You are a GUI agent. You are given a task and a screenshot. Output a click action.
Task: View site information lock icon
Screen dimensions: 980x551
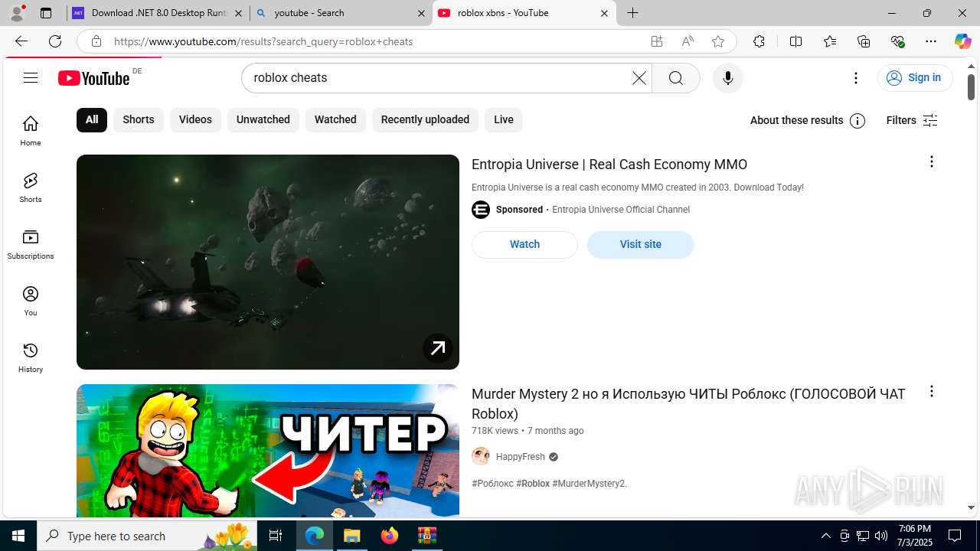click(96, 41)
